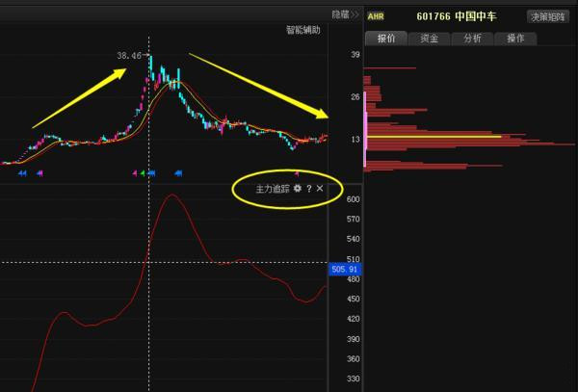Click the 600 axis label in the 主力追踪 panel
This screenshot has width=578, height=392.
point(354,199)
